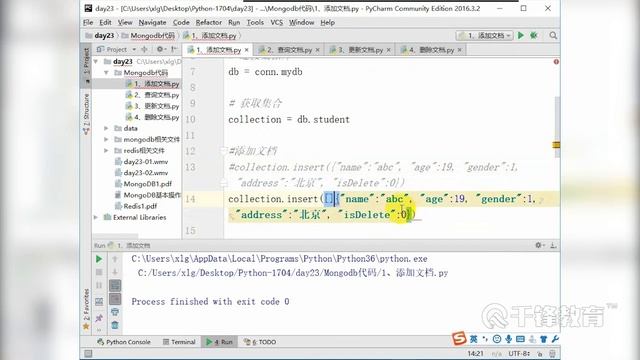Click the Print icon in Run panel
Screen dimensions: 640x360
click(115, 312)
